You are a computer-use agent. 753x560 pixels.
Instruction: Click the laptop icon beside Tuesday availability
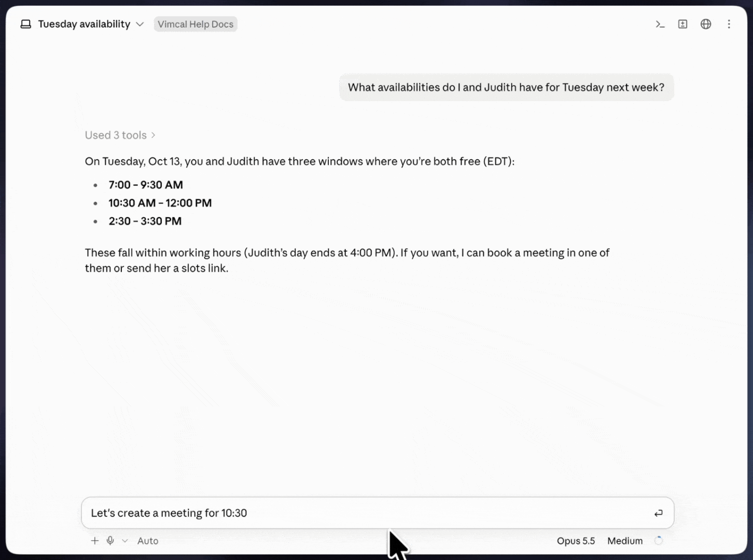(x=25, y=24)
